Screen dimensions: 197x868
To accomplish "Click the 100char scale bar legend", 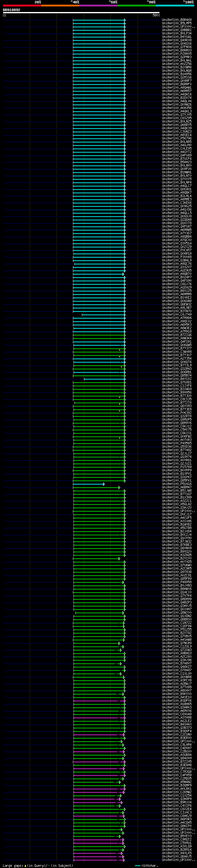I will tap(146, 866).
